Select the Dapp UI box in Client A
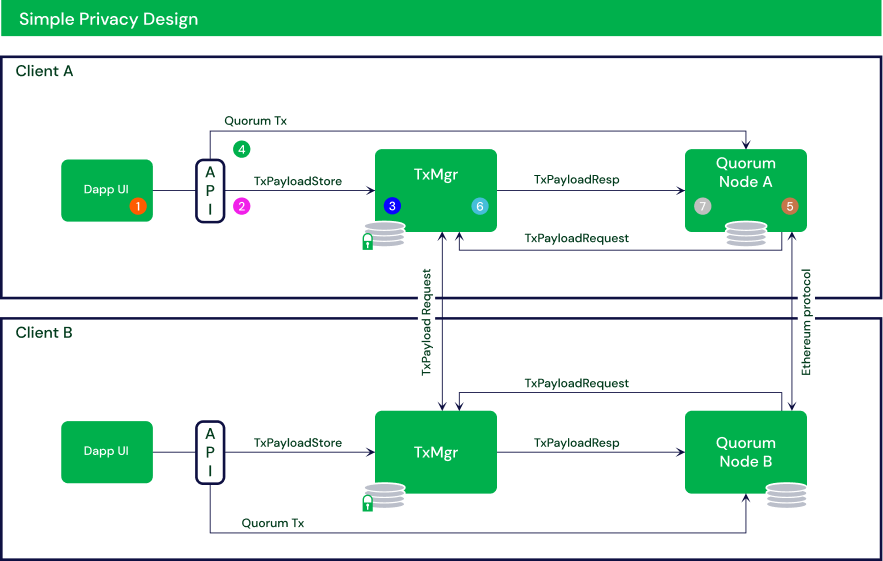Screen dimensions: 883x561 [x=107, y=190]
